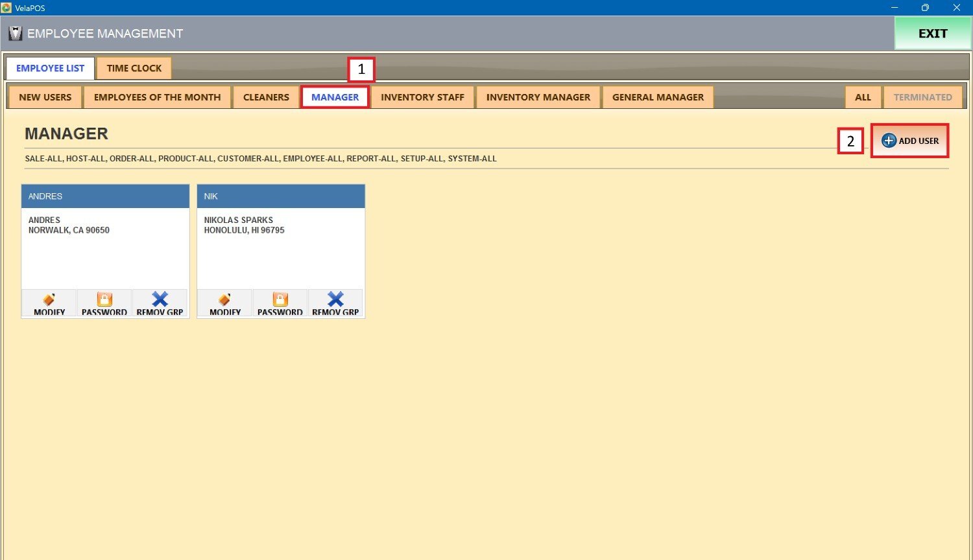Click the Add User plus icon
Screen dimensions: 973x560
889,141
